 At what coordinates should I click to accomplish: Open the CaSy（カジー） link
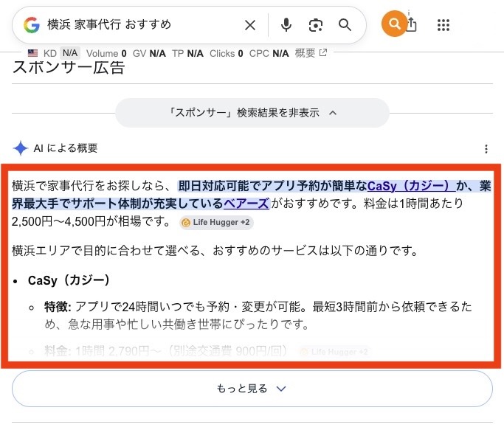coord(411,186)
